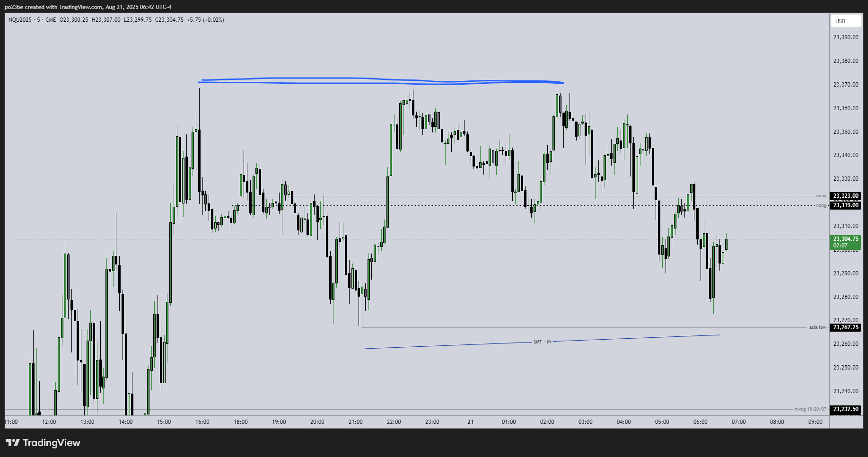Click the ndog level label 23,319.00

[845, 205]
